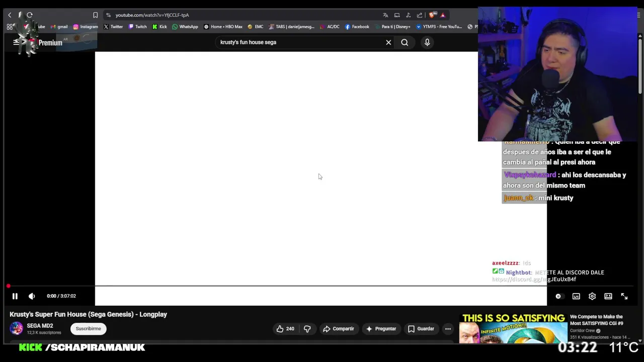Open the SEGA MD2 channel avatar
Viewport: 644px width, 362px height.
point(16,329)
